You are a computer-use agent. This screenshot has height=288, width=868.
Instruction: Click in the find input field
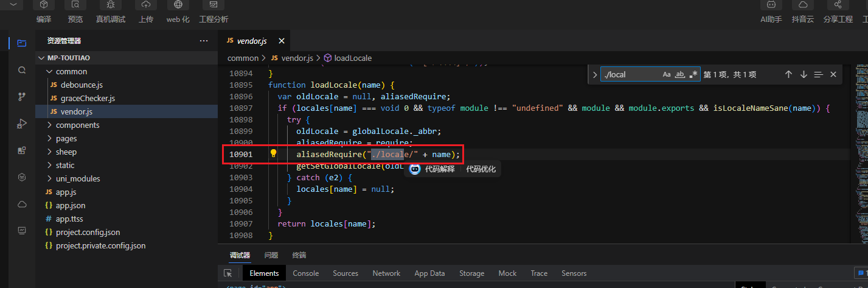tap(630, 74)
